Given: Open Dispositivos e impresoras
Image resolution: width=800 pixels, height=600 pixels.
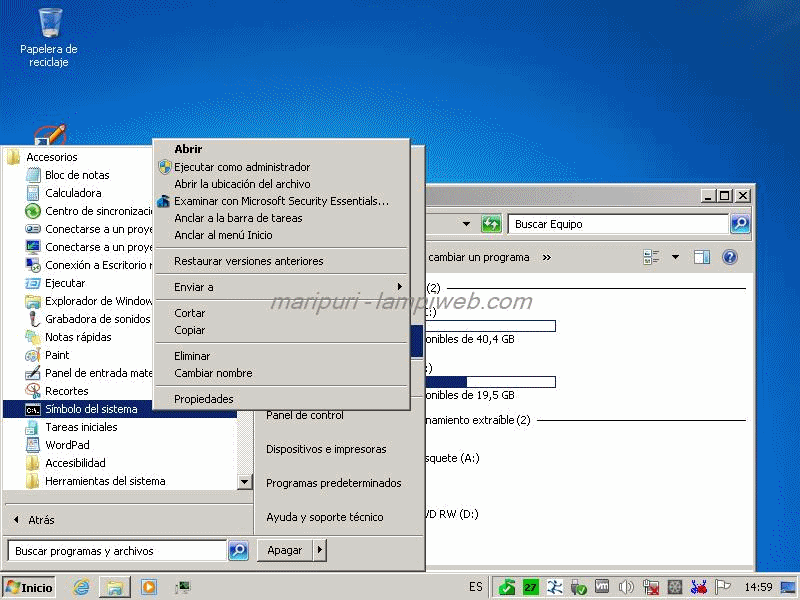Looking at the screenshot, I should pos(326,449).
